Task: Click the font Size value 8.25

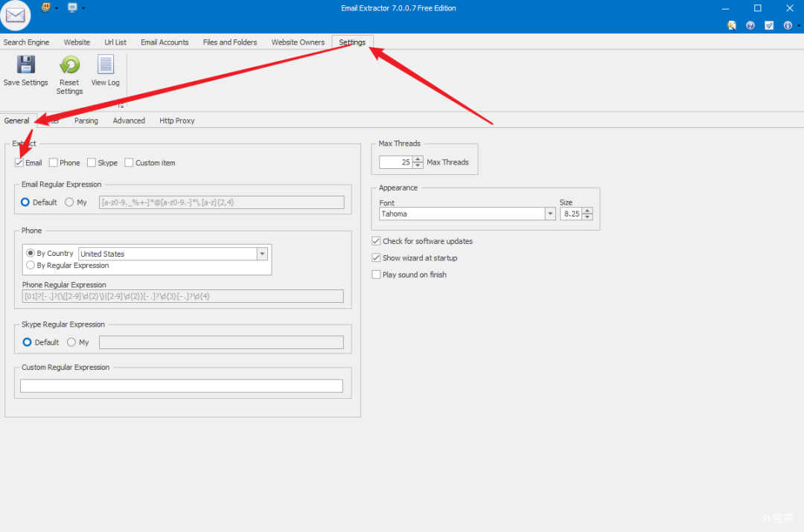Action: 571,214
